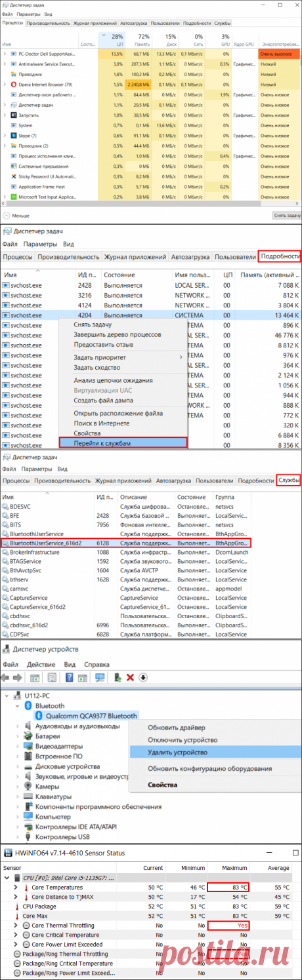Open Задать приоритет submenu in context menu

[122, 357]
